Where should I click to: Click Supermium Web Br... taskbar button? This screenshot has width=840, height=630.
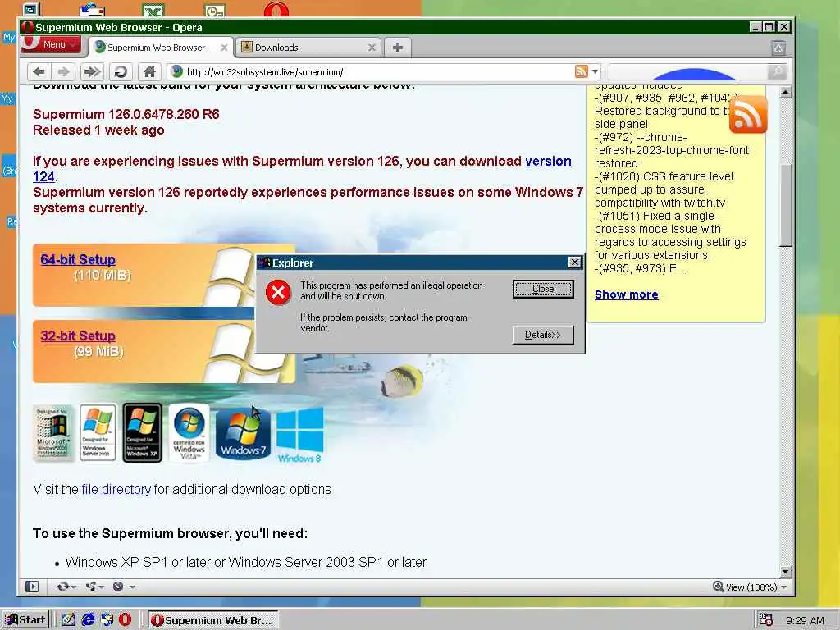pyautogui.click(x=212, y=620)
